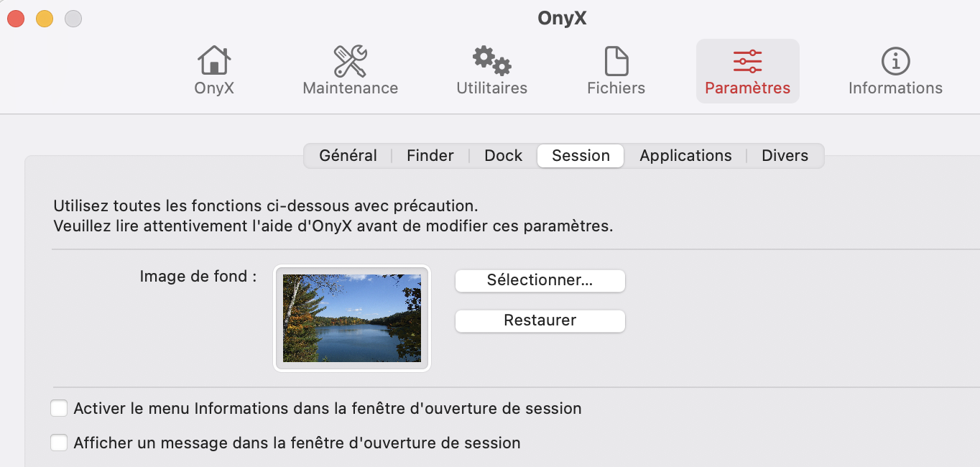
Task: Switch to the Général tab
Action: (348, 156)
